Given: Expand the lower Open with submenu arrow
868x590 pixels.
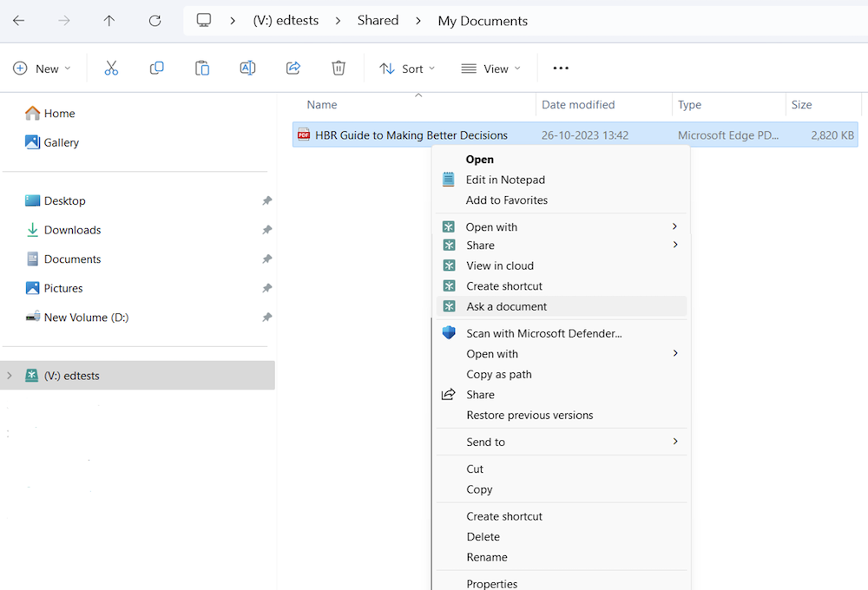Looking at the screenshot, I should (674, 353).
